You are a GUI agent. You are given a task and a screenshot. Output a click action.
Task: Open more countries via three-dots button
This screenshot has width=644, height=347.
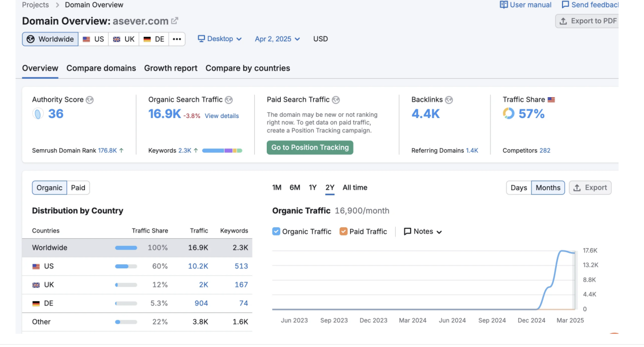click(x=177, y=39)
